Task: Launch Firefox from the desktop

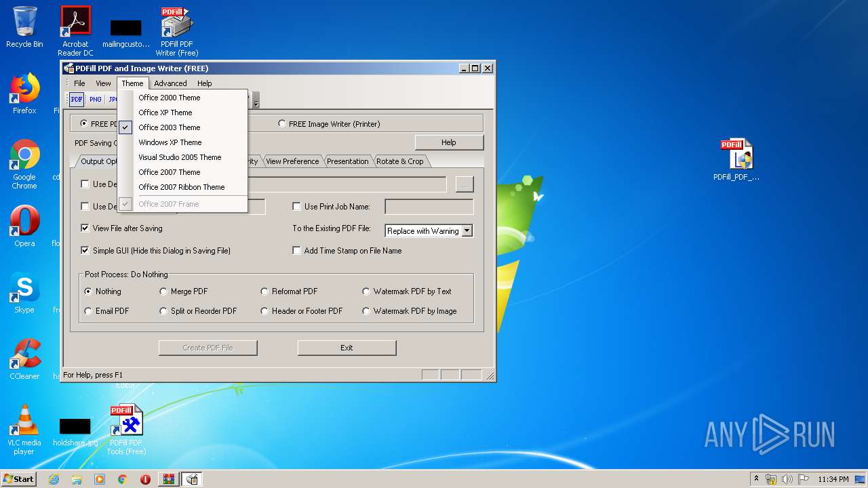Action: pyautogui.click(x=24, y=94)
